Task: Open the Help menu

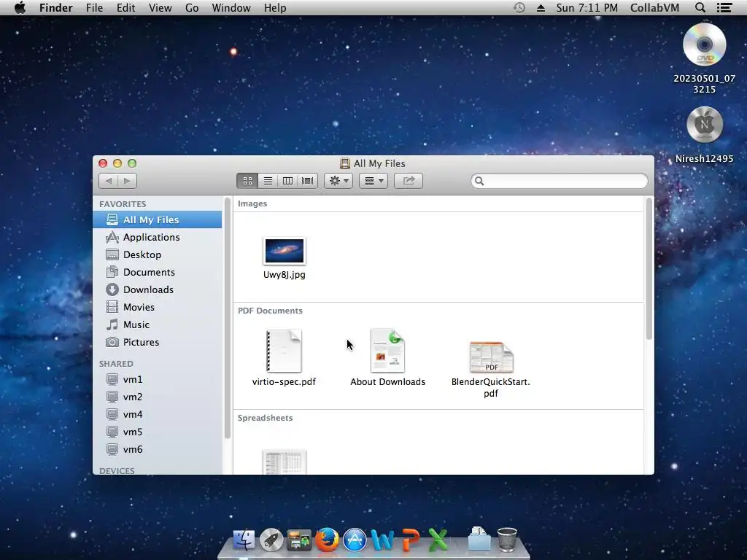Action: click(x=275, y=7)
